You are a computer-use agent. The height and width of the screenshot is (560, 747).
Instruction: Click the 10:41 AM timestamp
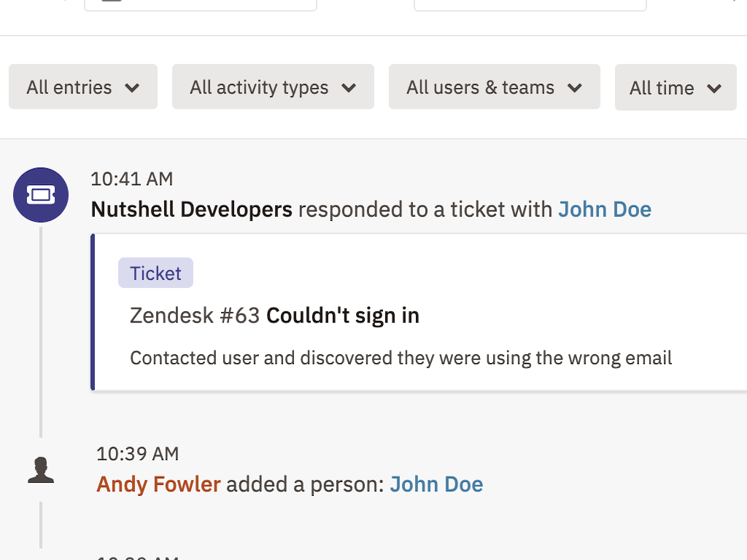[x=132, y=179]
